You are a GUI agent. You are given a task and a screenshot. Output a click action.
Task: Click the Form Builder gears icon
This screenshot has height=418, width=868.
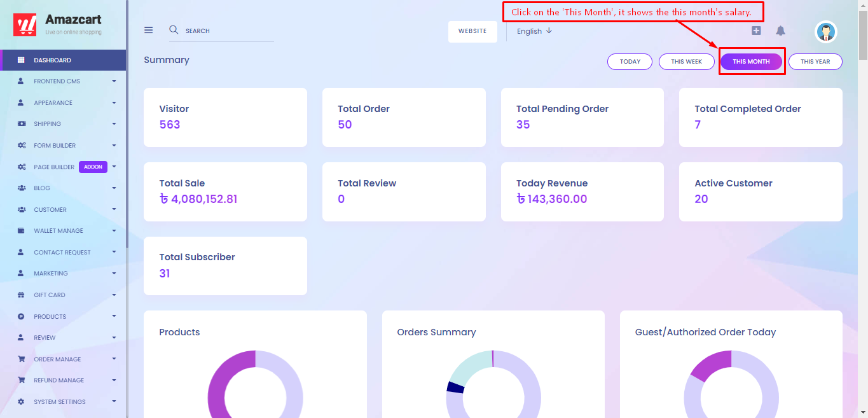22,146
